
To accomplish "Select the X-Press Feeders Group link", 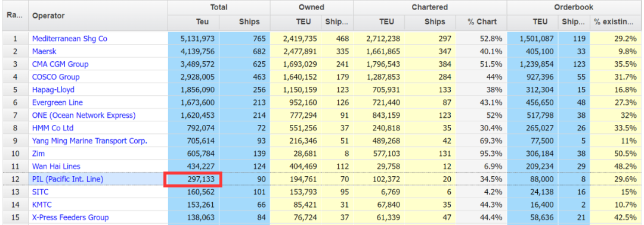I will coord(70,217).
